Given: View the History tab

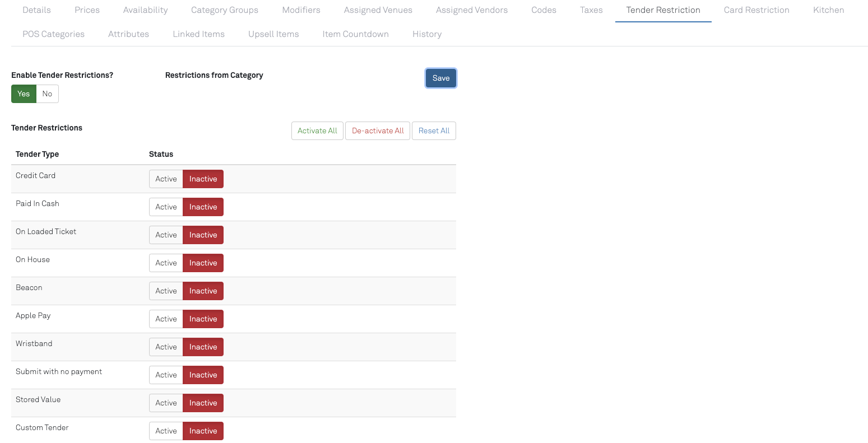Looking at the screenshot, I should [426, 34].
